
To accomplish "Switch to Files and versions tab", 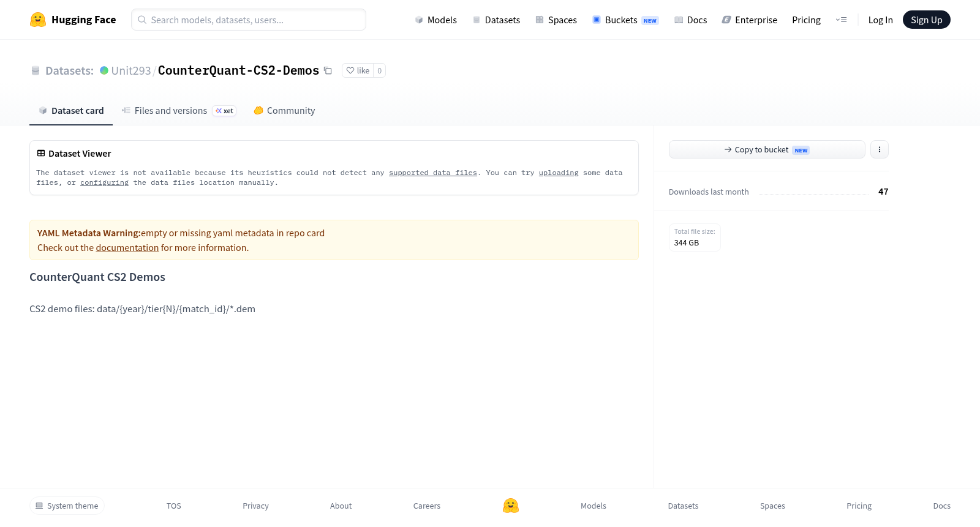I will tap(179, 111).
